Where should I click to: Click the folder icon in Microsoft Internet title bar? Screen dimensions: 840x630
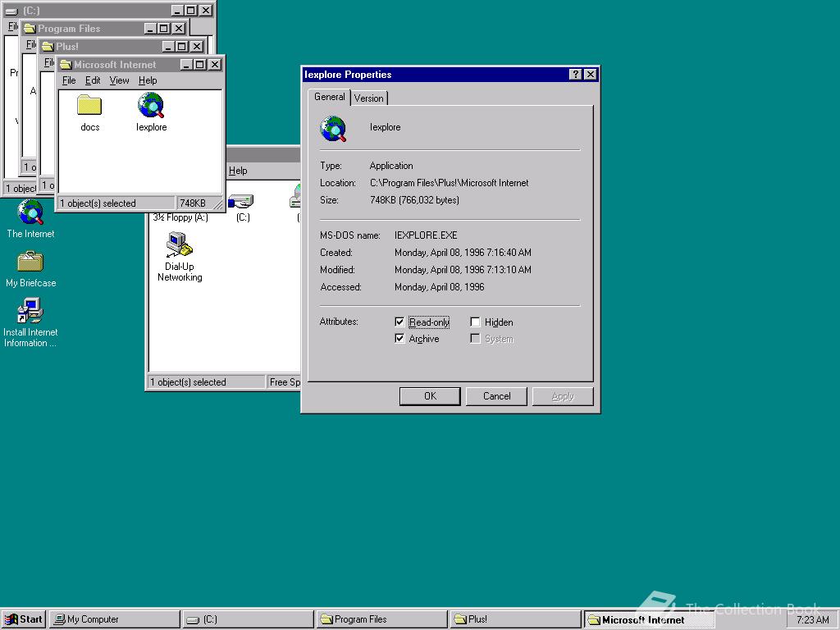(66, 65)
